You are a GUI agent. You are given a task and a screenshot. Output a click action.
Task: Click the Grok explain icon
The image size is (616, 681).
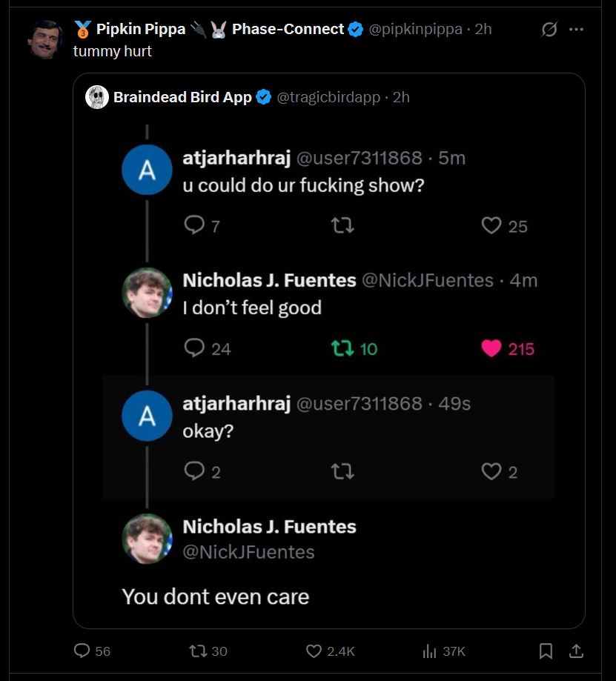coord(549,30)
